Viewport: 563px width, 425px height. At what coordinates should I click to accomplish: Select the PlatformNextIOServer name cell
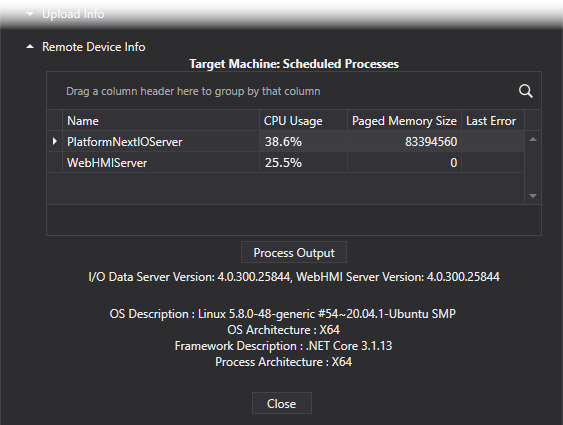click(161, 141)
